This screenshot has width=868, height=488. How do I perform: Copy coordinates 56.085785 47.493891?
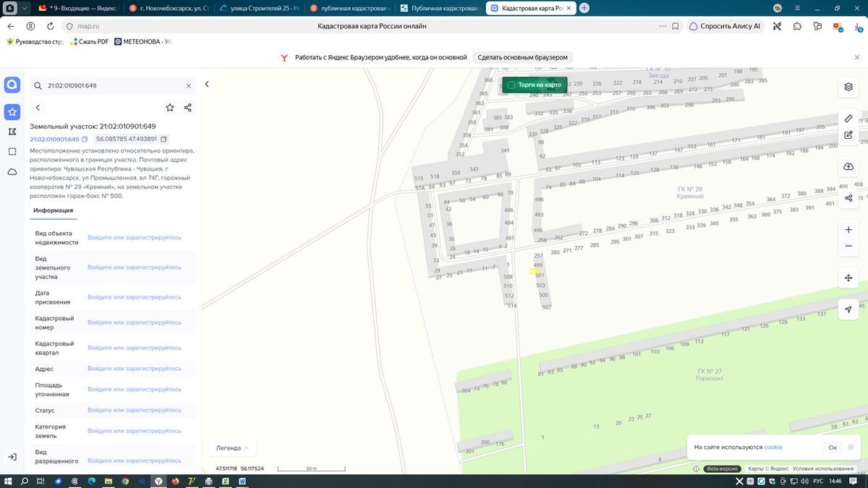tap(163, 139)
